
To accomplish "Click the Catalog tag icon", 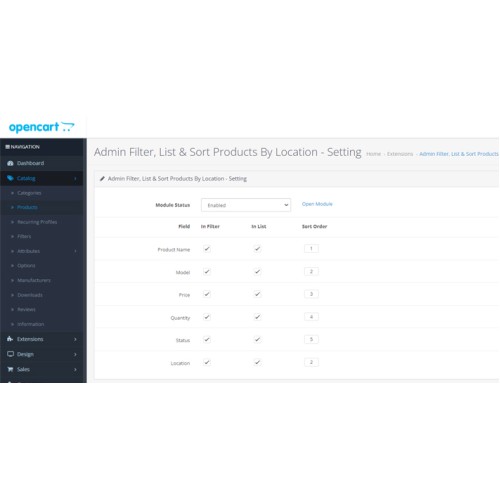I will [10, 178].
